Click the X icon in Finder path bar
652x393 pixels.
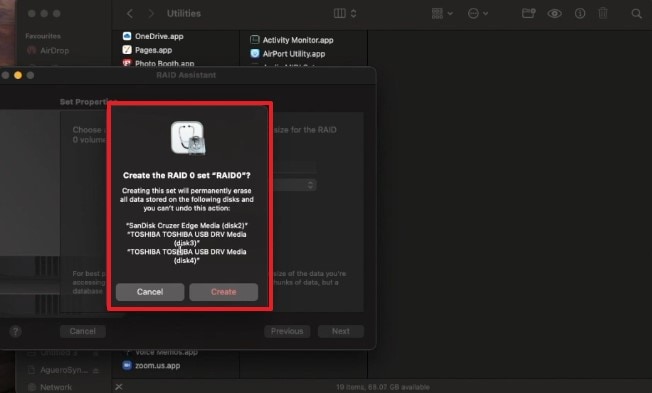point(119,387)
